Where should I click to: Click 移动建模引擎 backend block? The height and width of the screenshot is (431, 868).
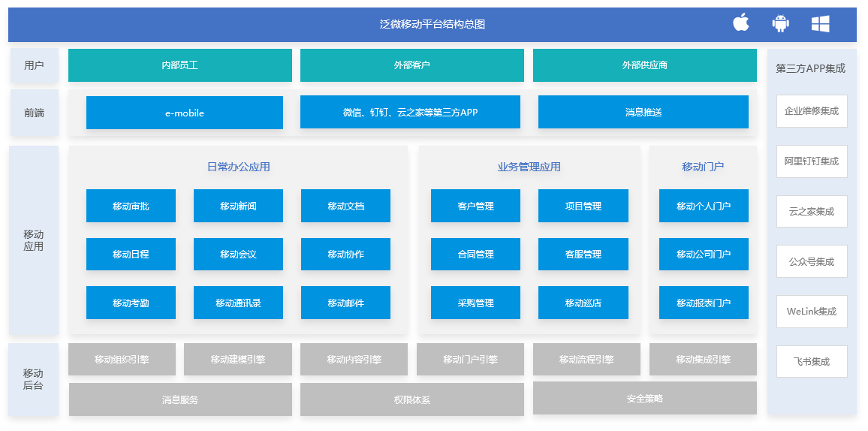click(237, 360)
